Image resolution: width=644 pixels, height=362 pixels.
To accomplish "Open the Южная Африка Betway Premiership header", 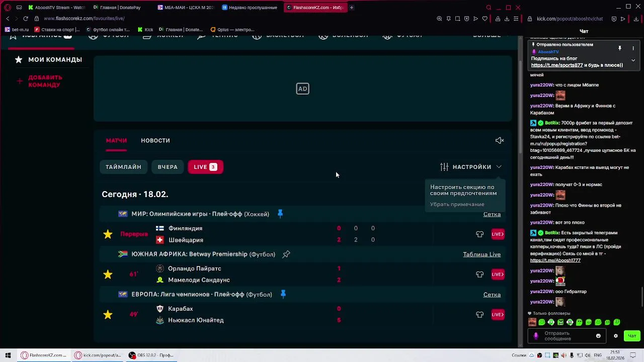I will tap(203, 254).
